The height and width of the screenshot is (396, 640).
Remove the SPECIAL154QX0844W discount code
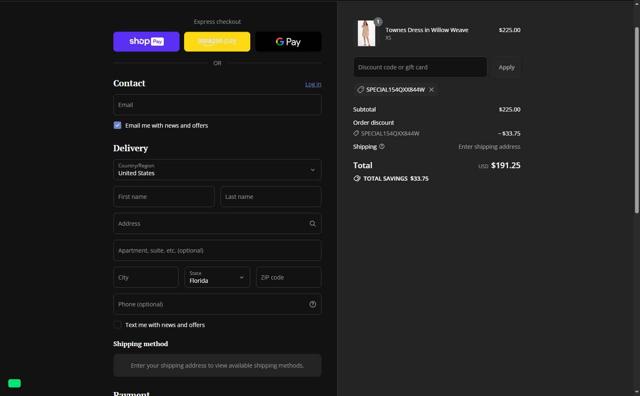pos(431,90)
